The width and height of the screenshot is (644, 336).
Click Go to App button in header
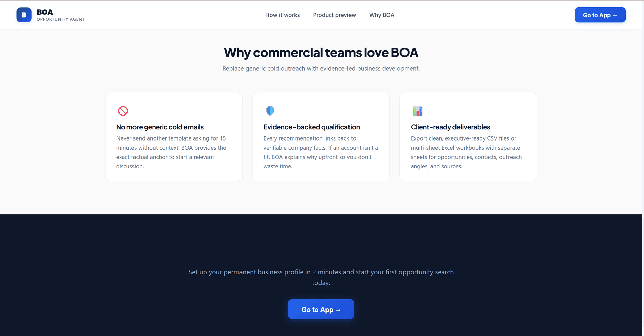coord(600,15)
